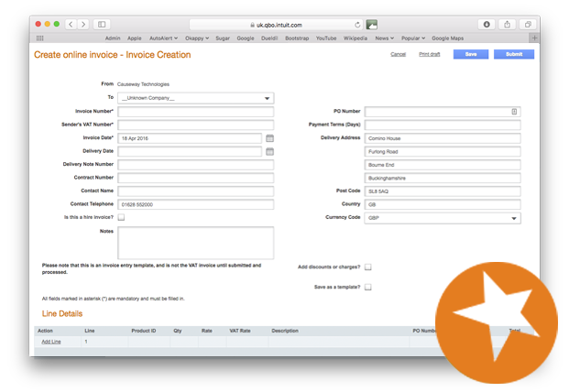
Task: Focus the Payment Terms (Days) field
Action: (443, 125)
